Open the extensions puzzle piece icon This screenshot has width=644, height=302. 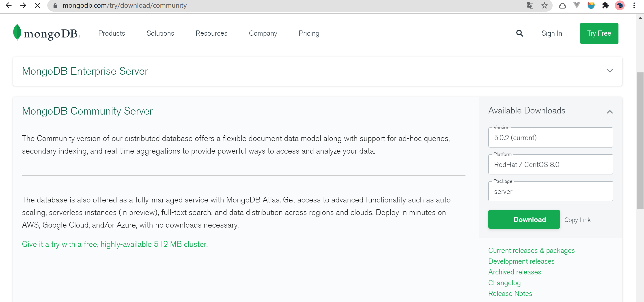click(x=605, y=6)
